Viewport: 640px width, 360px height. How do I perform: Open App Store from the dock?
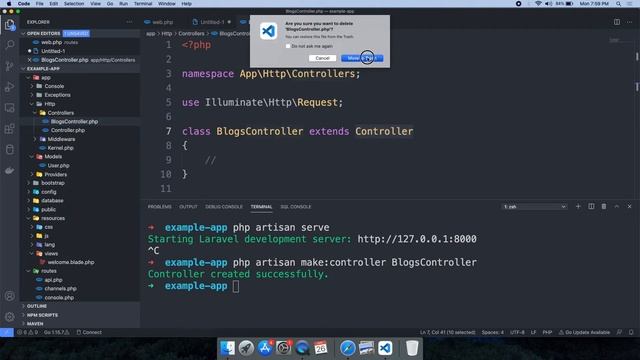pos(265,348)
